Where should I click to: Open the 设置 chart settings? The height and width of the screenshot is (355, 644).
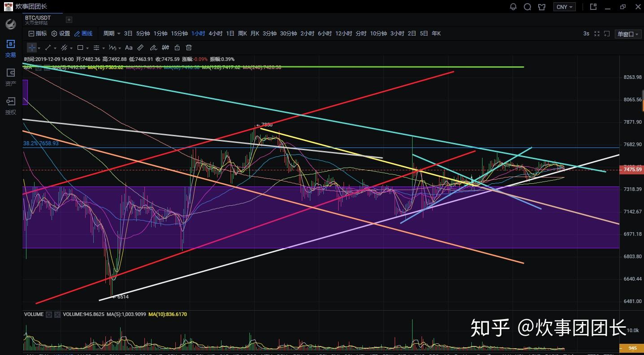[x=61, y=34]
